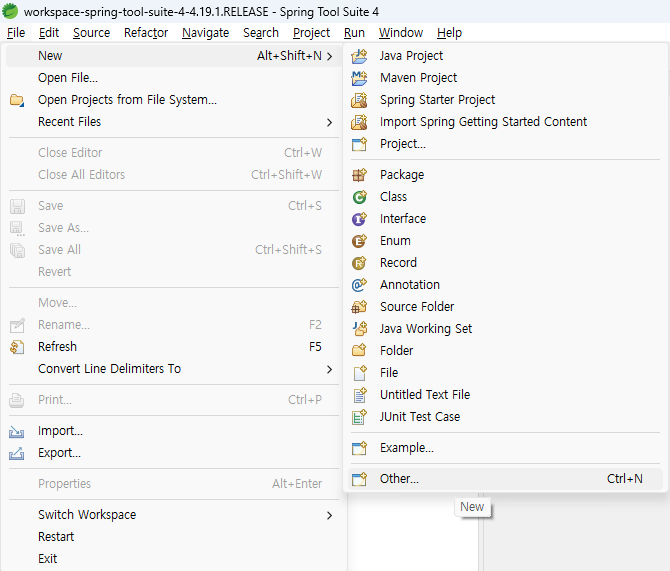The height and width of the screenshot is (571, 670).
Task: Open the Help menu
Action: [449, 33]
